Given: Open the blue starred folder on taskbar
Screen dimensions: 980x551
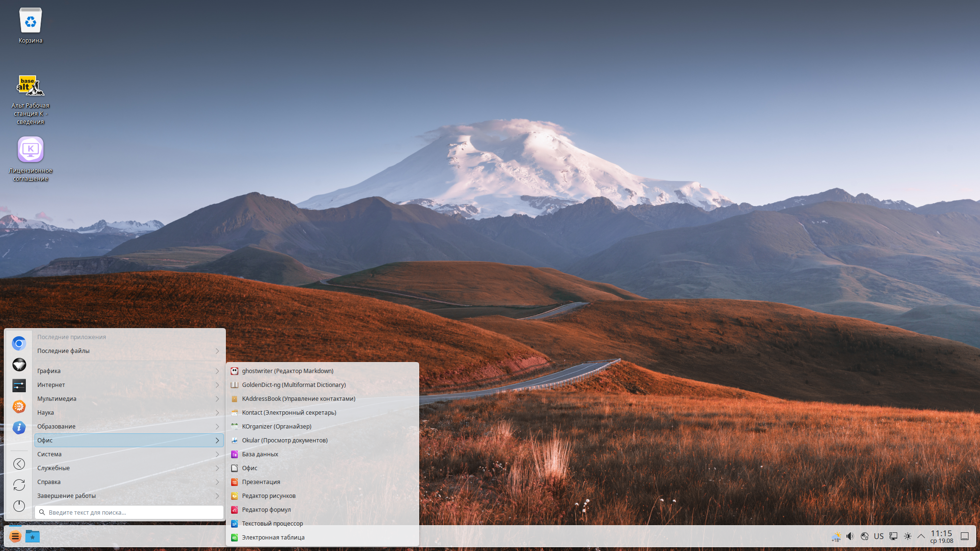Looking at the screenshot, I should tap(33, 537).
